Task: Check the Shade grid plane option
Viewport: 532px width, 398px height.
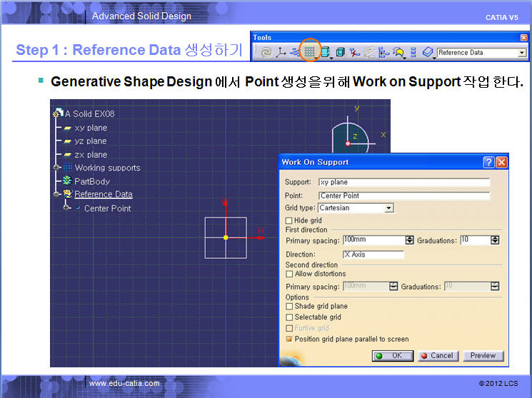Action: [x=289, y=307]
